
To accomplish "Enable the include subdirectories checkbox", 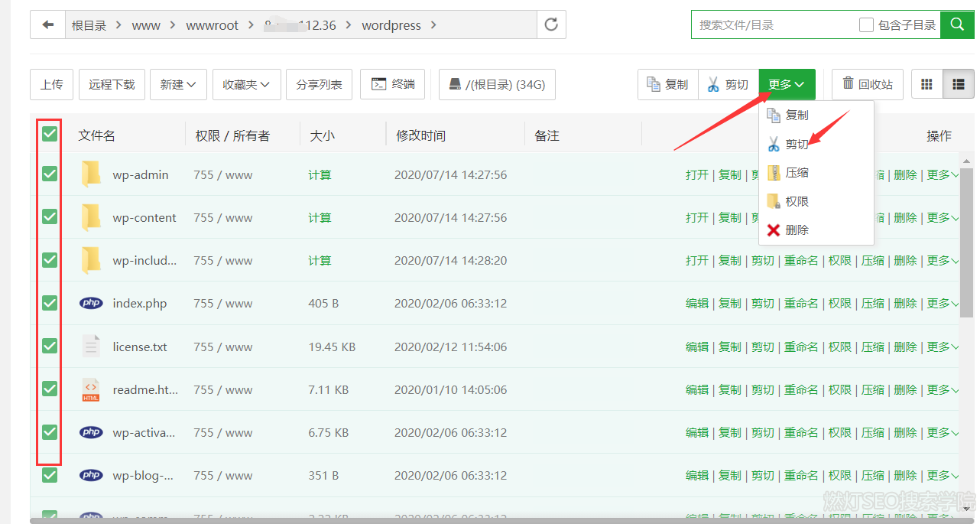I will pos(866,25).
